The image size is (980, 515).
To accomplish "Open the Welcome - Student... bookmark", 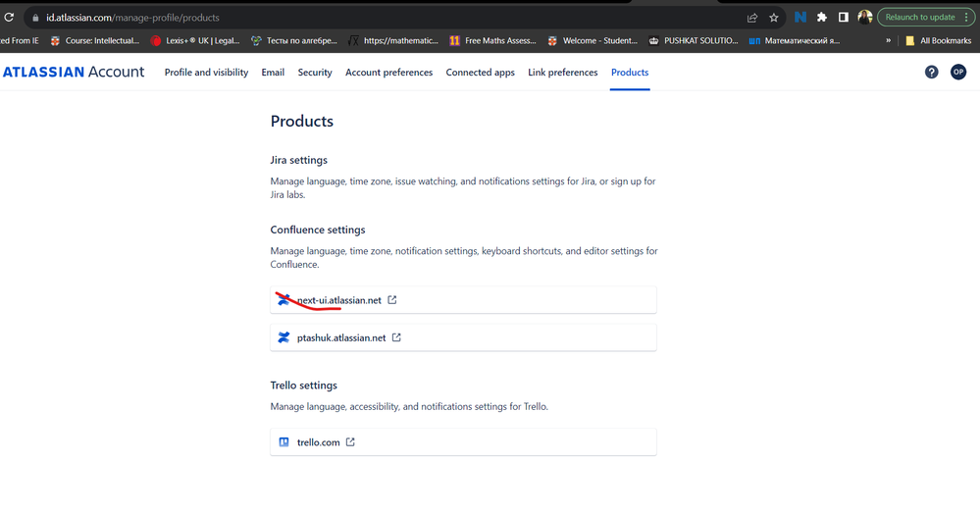I will 592,40.
